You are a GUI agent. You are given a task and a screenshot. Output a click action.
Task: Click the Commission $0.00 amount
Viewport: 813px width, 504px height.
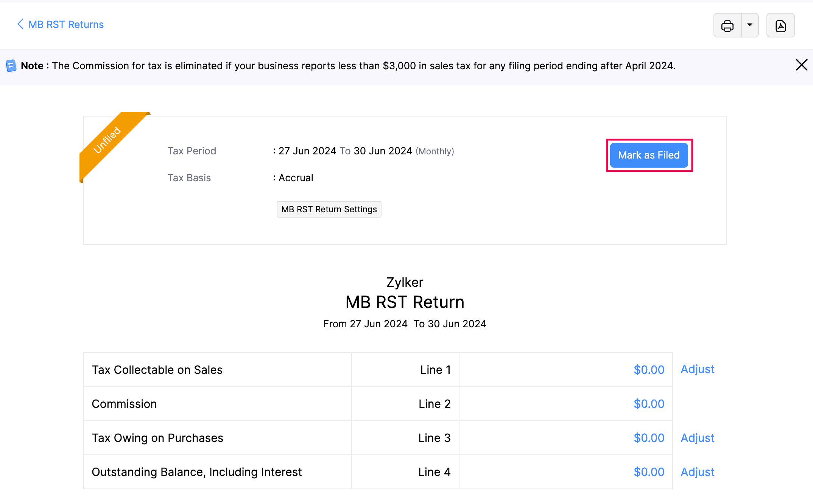coord(649,404)
